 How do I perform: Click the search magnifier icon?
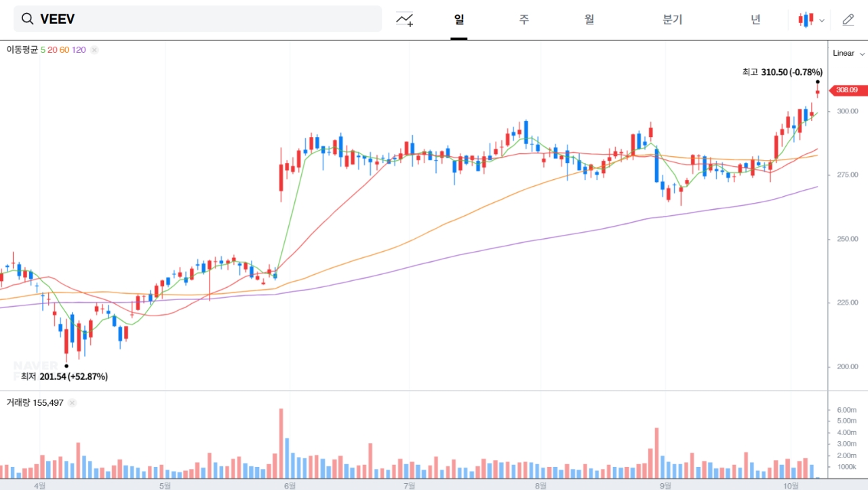(x=28, y=19)
